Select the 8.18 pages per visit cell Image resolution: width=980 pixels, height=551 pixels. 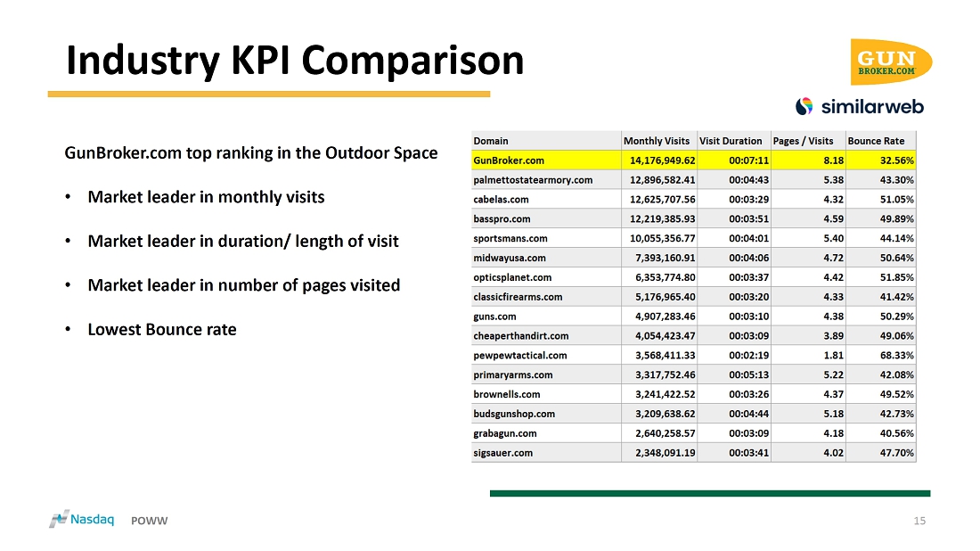(808, 160)
